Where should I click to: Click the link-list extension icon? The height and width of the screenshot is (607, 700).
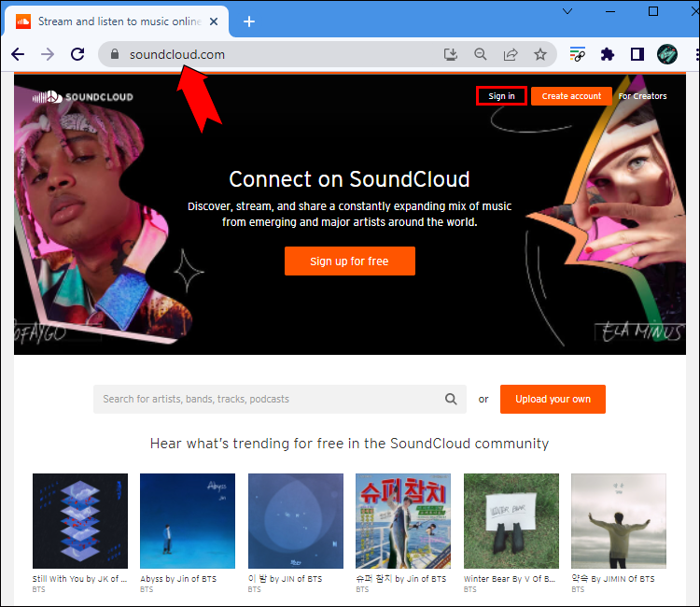577,54
